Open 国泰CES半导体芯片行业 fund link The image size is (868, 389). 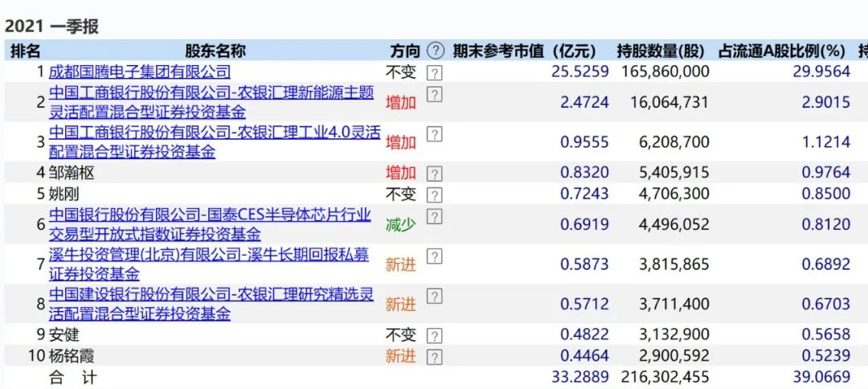pyautogui.click(x=210, y=224)
